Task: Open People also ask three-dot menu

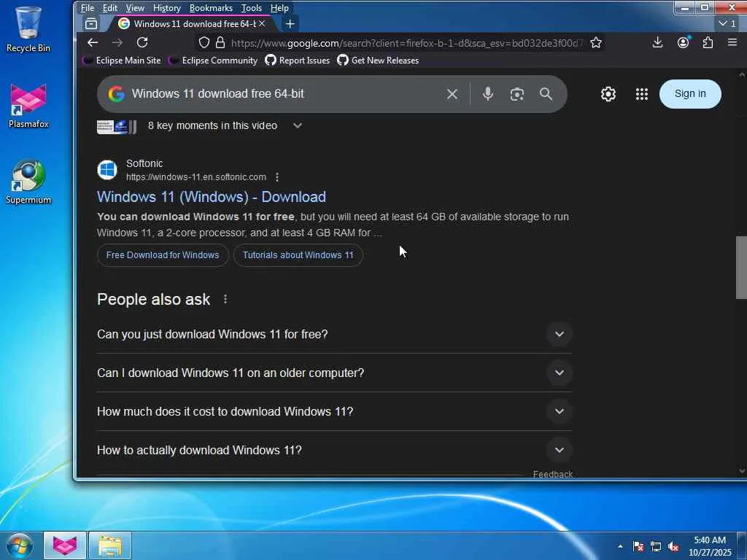Action: point(225,299)
